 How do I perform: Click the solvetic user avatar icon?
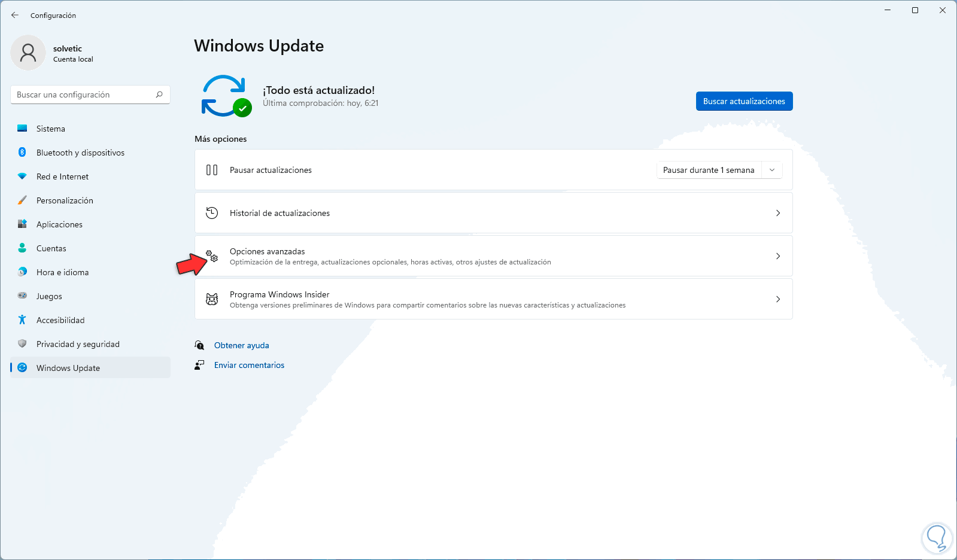[x=28, y=53]
